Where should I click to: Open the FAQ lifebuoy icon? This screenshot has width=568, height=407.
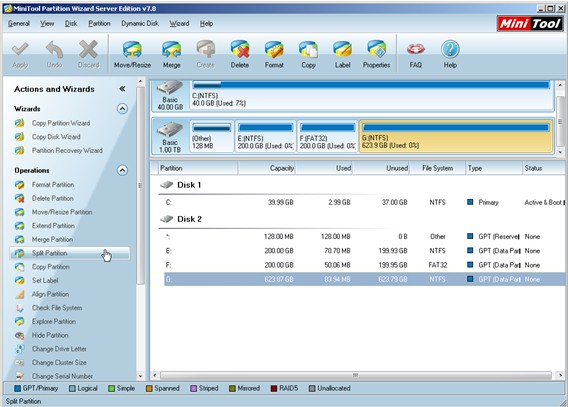415,50
